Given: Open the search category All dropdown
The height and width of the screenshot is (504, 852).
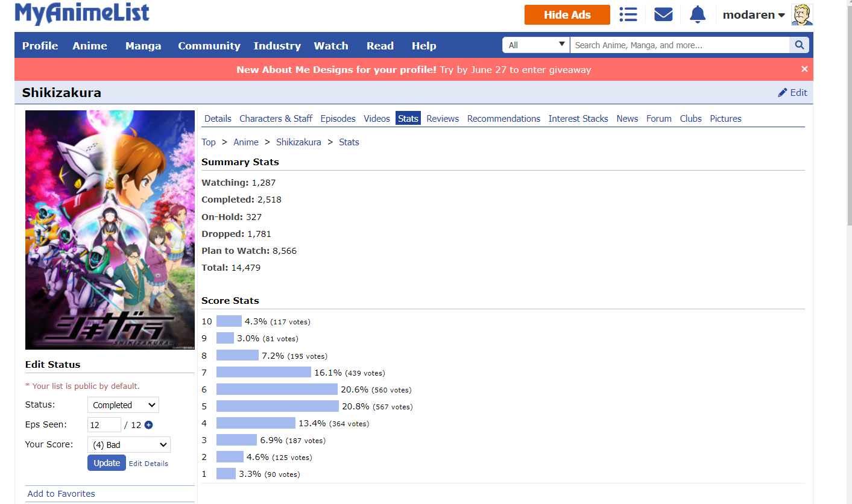Looking at the screenshot, I should click(536, 45).
